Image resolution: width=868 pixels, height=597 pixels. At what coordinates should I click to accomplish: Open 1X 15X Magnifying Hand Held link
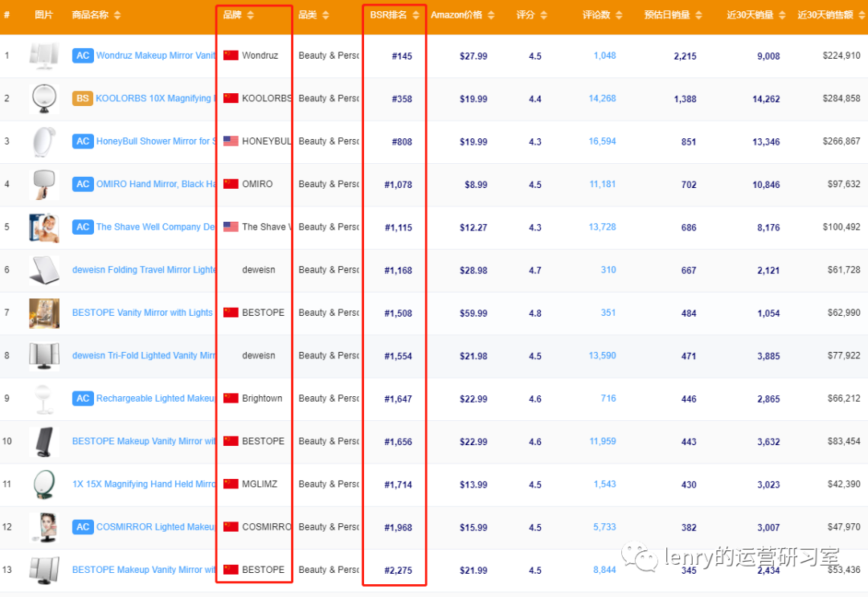pyautogui.click(x=144, y=485)
